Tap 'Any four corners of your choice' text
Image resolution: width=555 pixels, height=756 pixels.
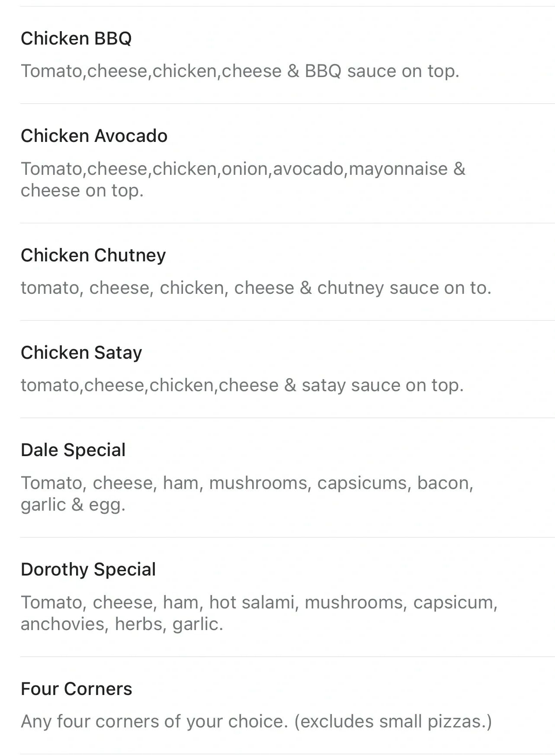click(x=154, y=721)
